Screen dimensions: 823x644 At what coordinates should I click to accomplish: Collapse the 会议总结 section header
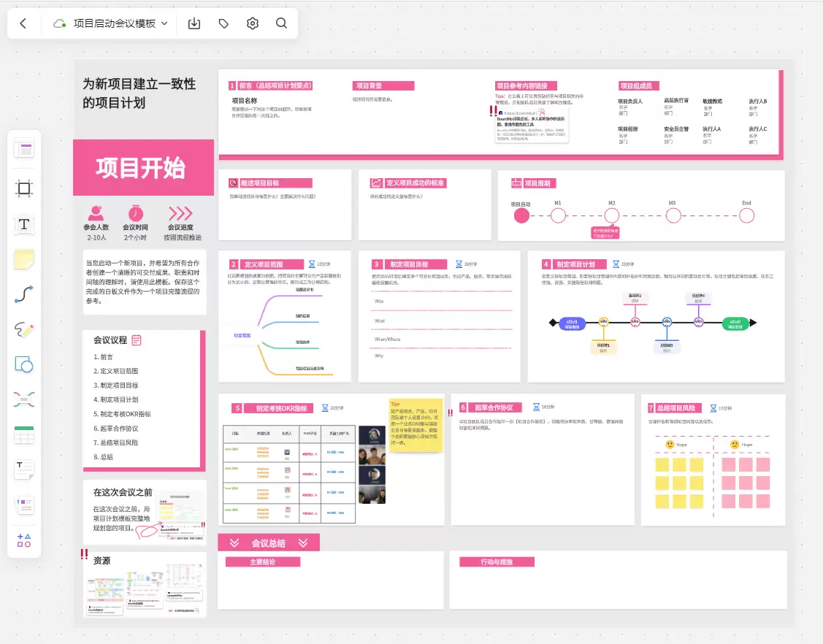coord(269,543)
